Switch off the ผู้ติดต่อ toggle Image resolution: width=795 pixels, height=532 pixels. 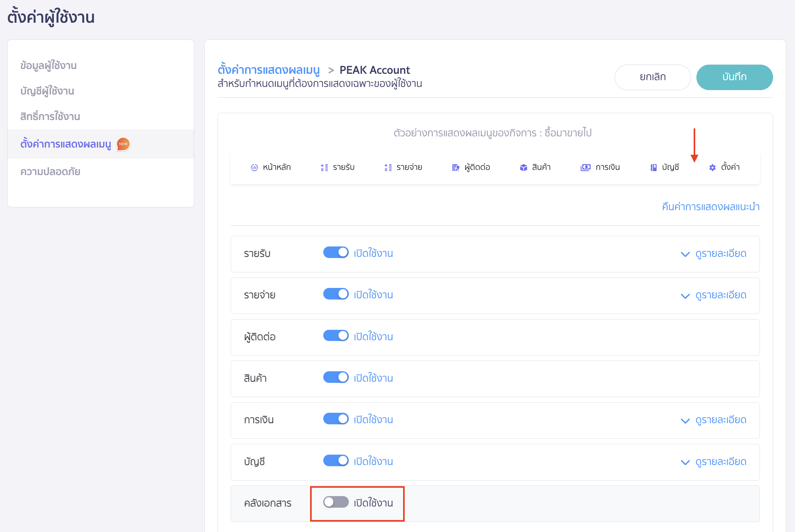[x=336, y=336]
